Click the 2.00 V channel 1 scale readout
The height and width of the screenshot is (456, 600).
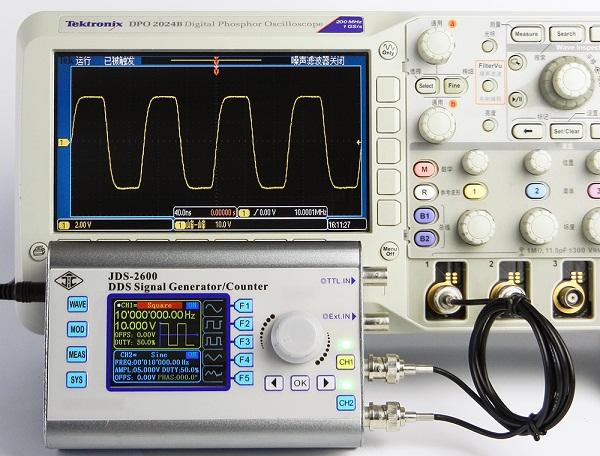point(83,225)
